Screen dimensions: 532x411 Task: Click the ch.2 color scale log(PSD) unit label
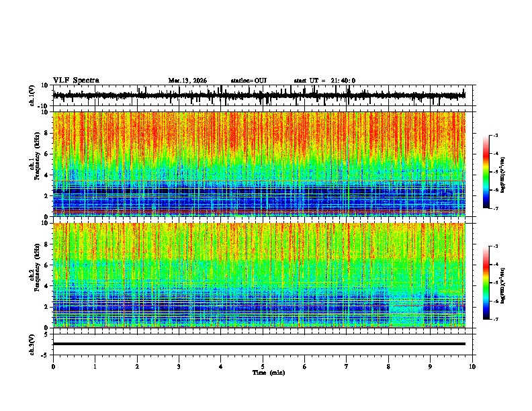pos(503,285)
